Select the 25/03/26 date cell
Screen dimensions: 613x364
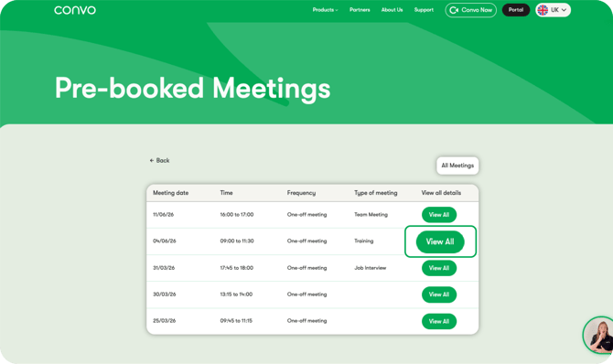(x=164, y=321)
